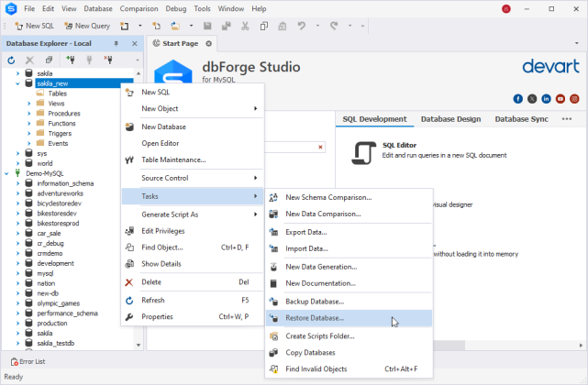Click Restore Database in Tasks submenu

coord(315,318)
